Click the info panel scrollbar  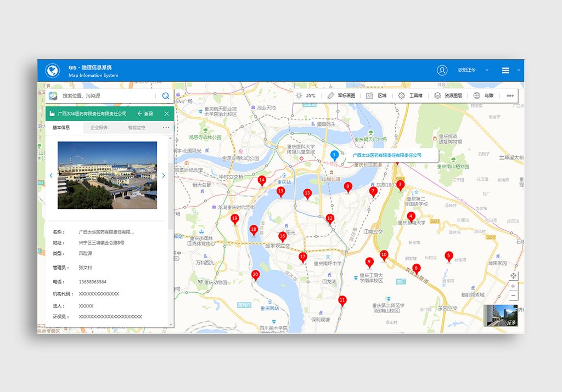pyautogui.click(x=170, y=195)
